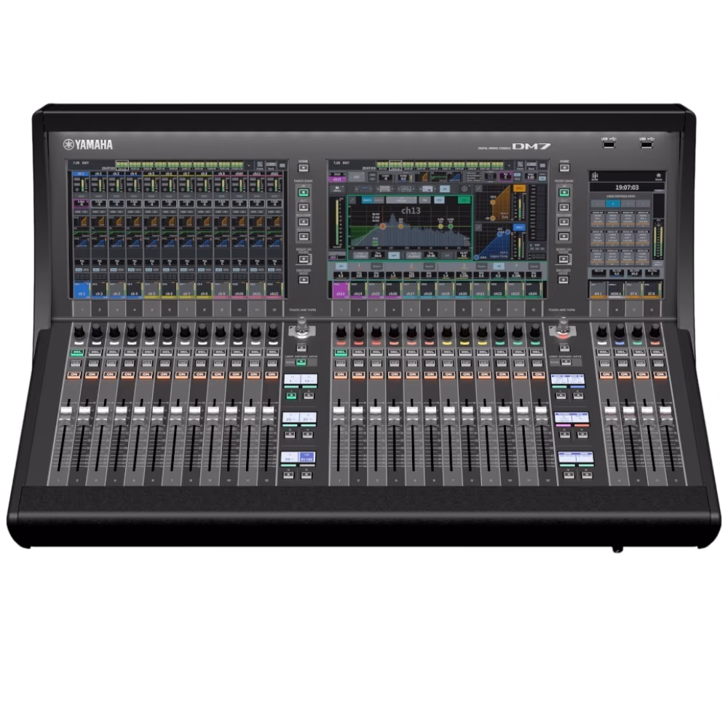The width and height of the screenshot is (728, 728).
Task: Tap the HOME key beside the left touchscreen
Action: point(303,168)
